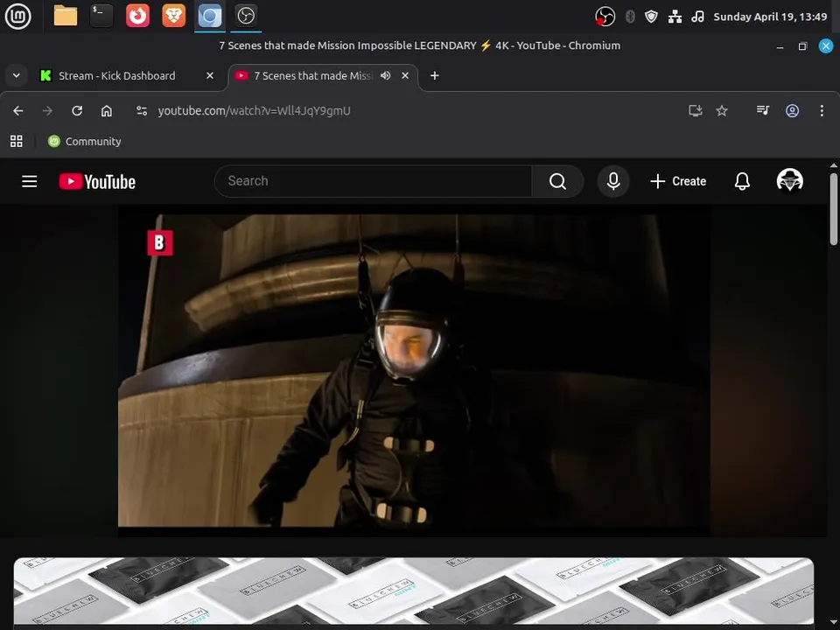Open the Create menu
This screenshot has height=630, width=840.
677,181
